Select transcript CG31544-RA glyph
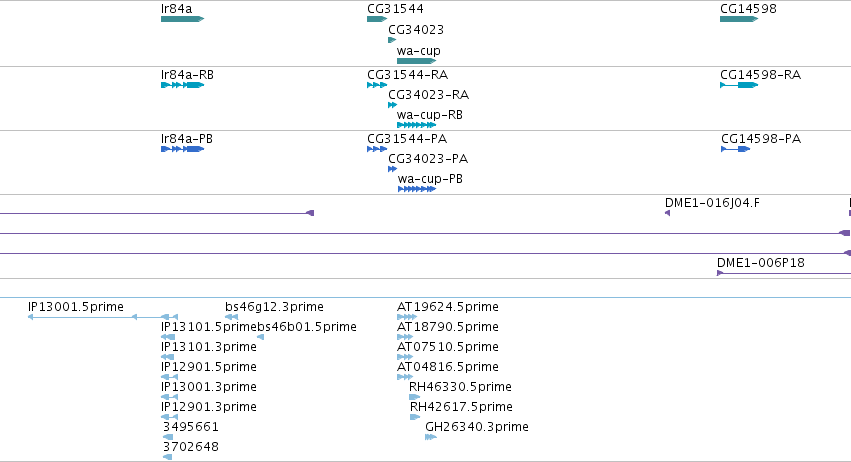 point(377,85)
